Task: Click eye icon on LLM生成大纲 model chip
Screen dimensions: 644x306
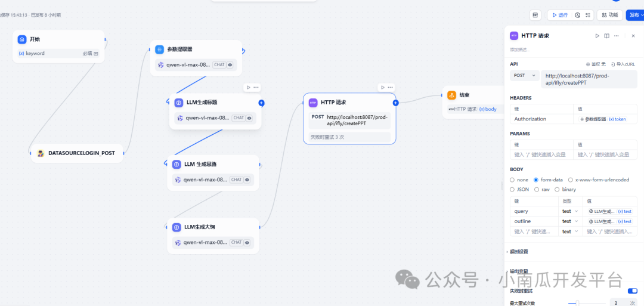Action: coord(247,242)
